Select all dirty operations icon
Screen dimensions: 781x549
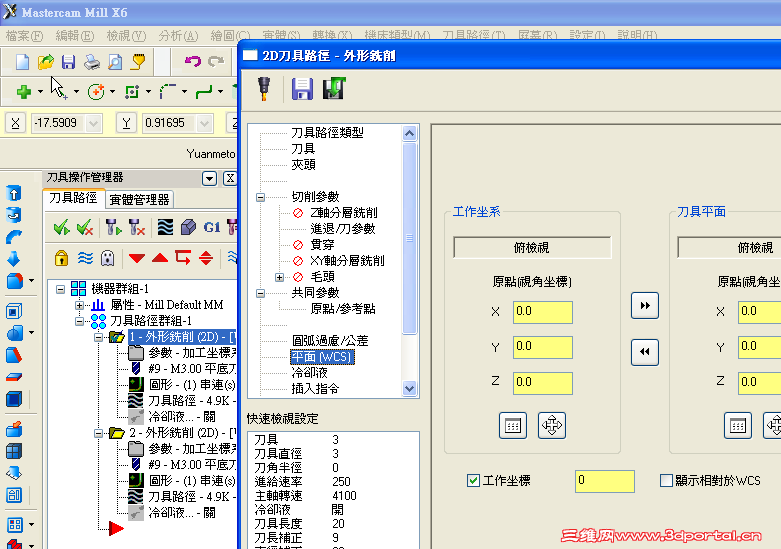click(x=85, y=228)
